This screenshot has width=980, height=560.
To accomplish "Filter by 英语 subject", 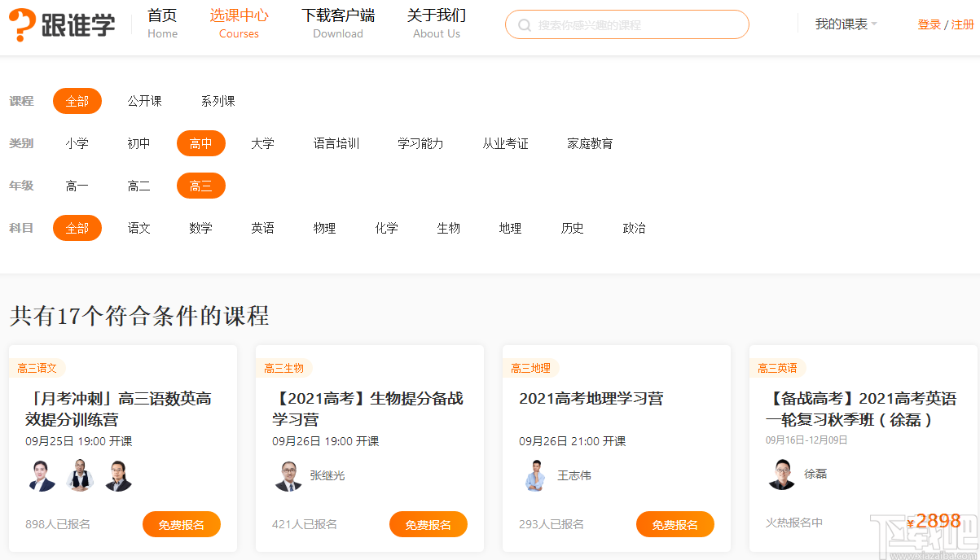I will click(x=262, y=228).
